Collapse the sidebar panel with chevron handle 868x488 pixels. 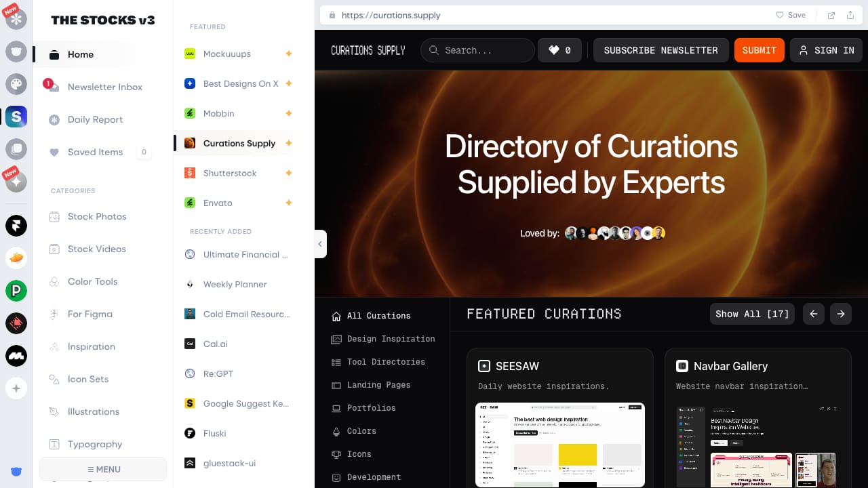[320, 244]
